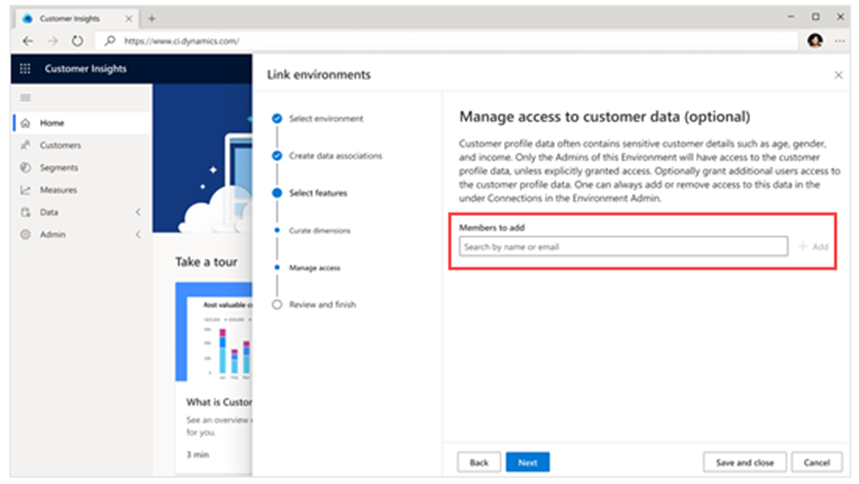Go to Review and finish step
The height and width of the screenshot is (484, 859).
click(x=322, y=305)
